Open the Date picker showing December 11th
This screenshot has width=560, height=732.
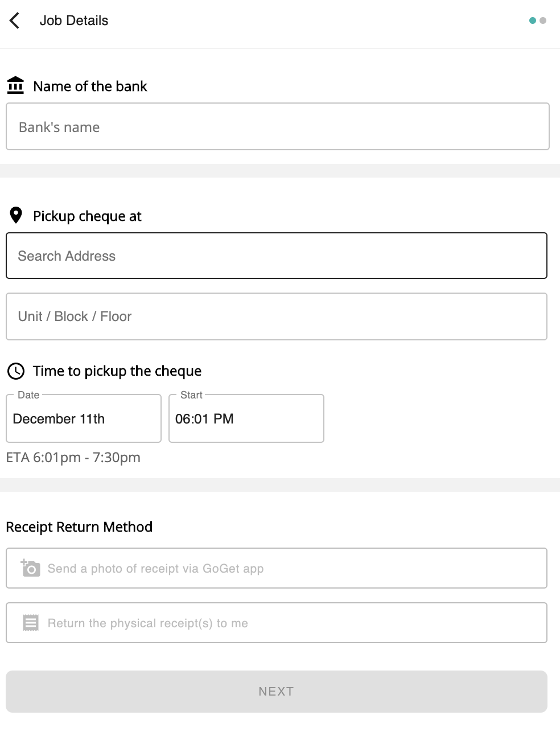84,419
